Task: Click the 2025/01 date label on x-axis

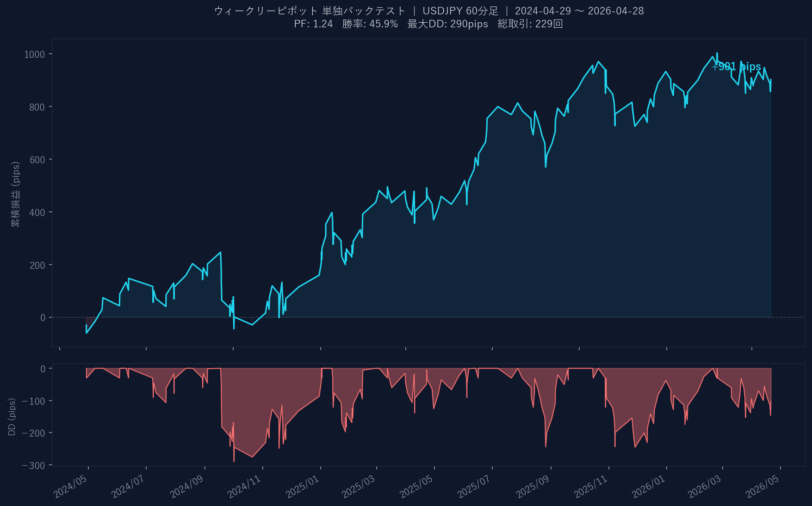Action: click(302, 487)
